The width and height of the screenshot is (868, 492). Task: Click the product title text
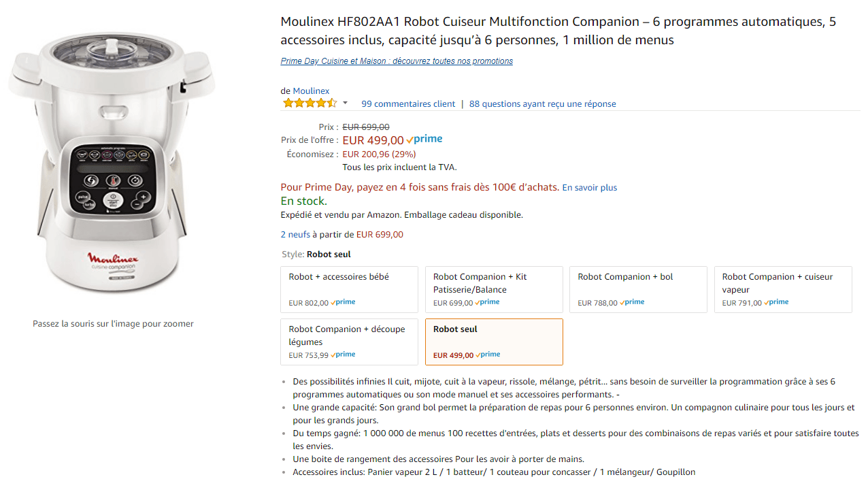tap(558, 31)
